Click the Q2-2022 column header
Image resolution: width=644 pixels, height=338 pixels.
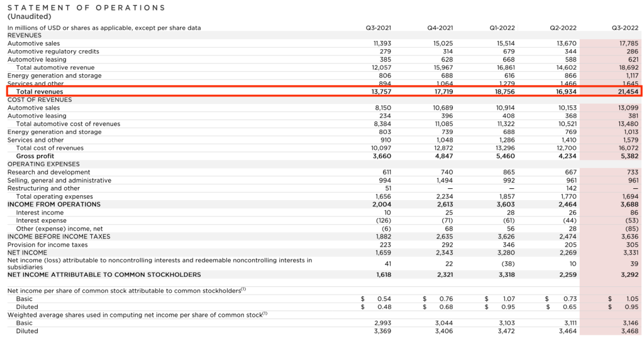click(563, 28)
